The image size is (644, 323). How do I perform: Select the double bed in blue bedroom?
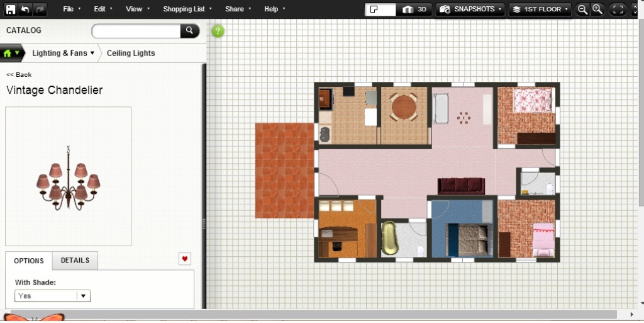(469, 240)
